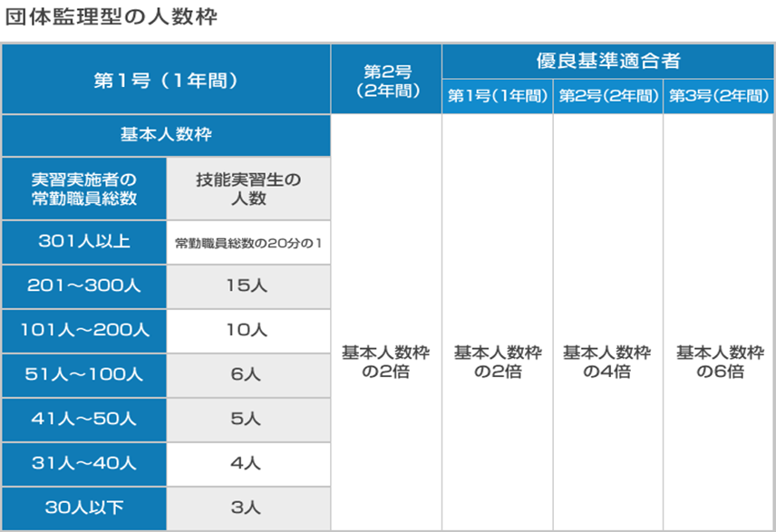776x532 pixels.
Task: Click the 51人〜100人 row label
Action: point(84,374)
